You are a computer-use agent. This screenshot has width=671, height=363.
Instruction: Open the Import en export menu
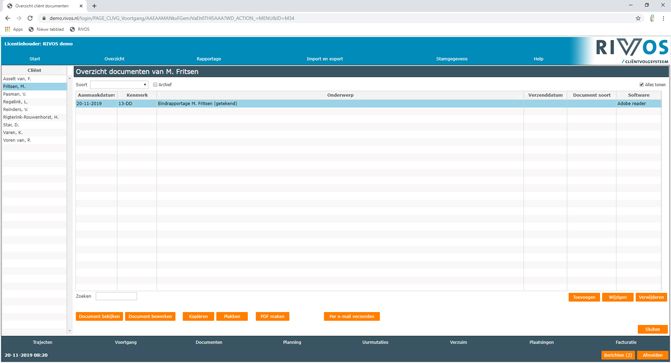coord(325,59)
